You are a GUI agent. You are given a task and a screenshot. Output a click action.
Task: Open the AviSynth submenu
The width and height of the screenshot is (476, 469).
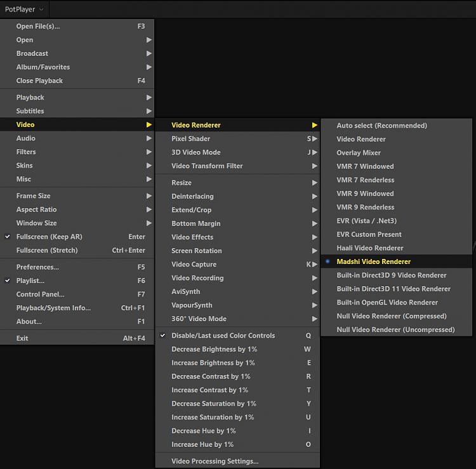pos(238,292)
